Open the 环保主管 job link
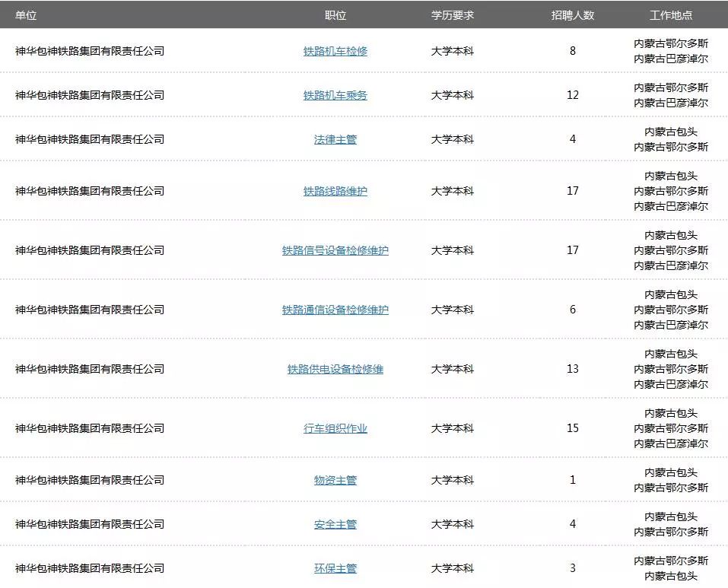Screen dimensions: 728x588 [335, 568]
